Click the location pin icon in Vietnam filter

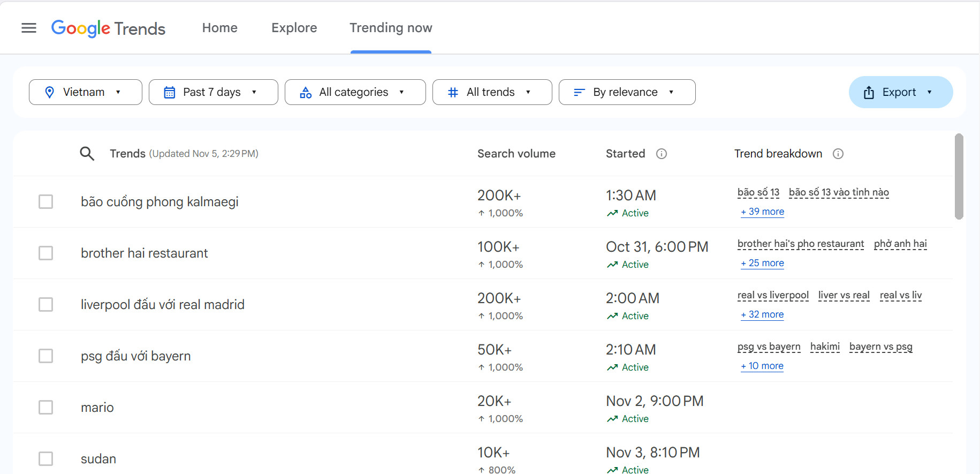(50, 92)
